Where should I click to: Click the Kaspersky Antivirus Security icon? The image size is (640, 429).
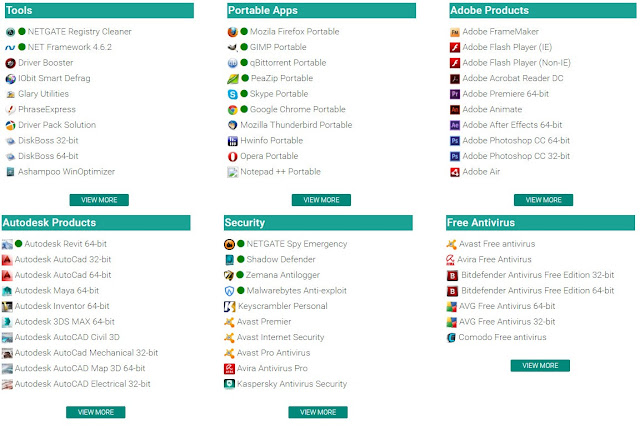229,384
